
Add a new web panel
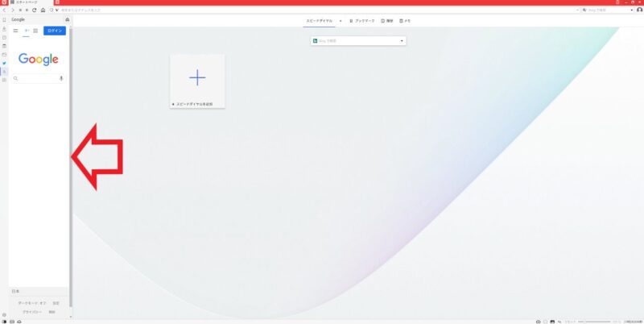tap(4, 80)
